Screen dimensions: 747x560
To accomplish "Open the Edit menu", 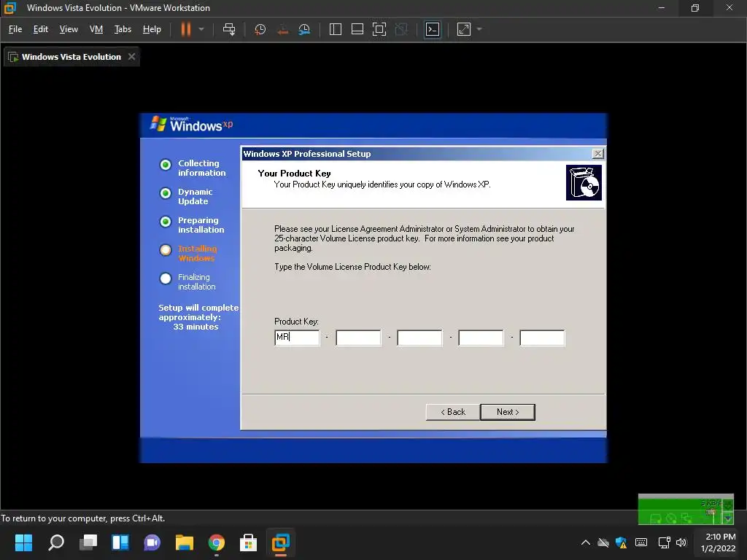I will pyautogui.click(x=41, y=29).
